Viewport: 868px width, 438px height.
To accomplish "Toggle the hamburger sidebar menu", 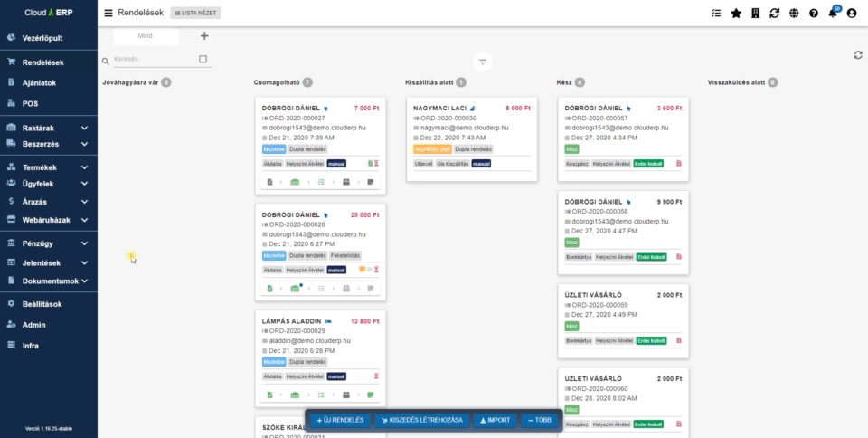I will pos(108,14).
